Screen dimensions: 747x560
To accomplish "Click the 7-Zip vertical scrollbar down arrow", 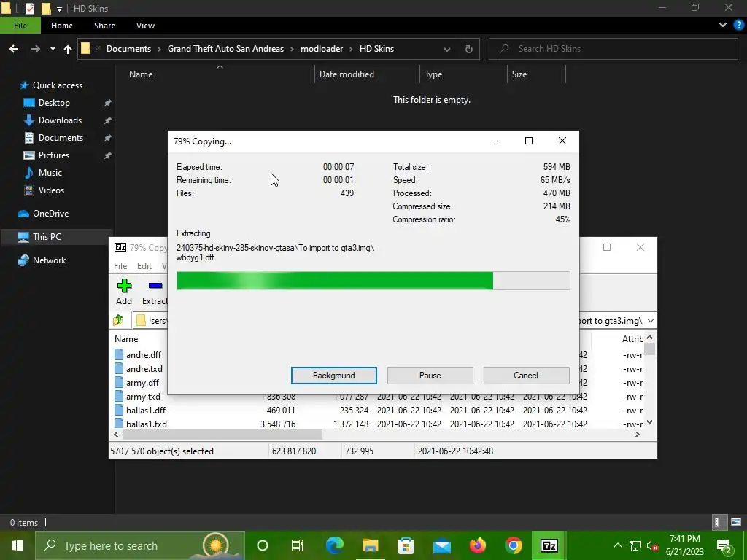I will point(650,423).
